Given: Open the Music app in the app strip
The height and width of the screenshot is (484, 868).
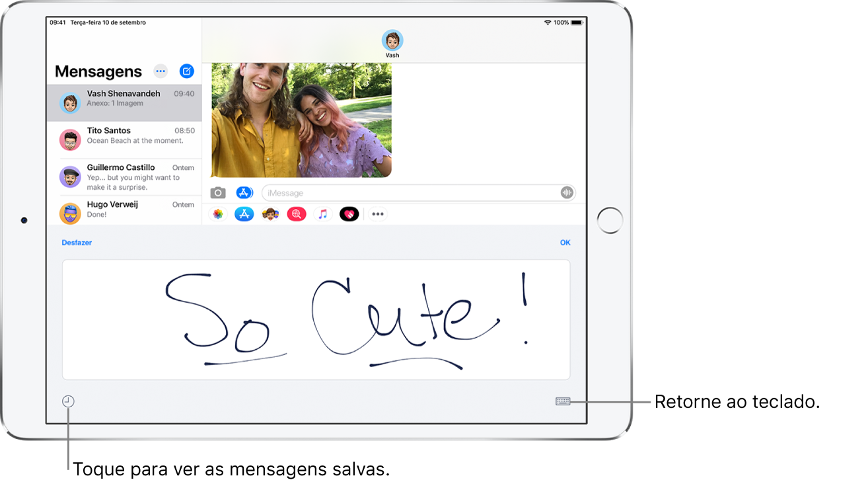Looking at the screenshot, I should point(322,214).
